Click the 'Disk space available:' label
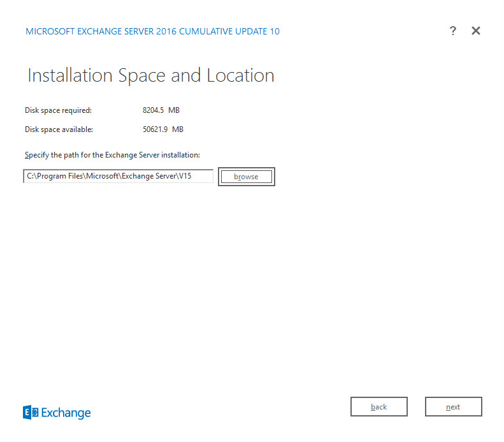 (59, 129)
